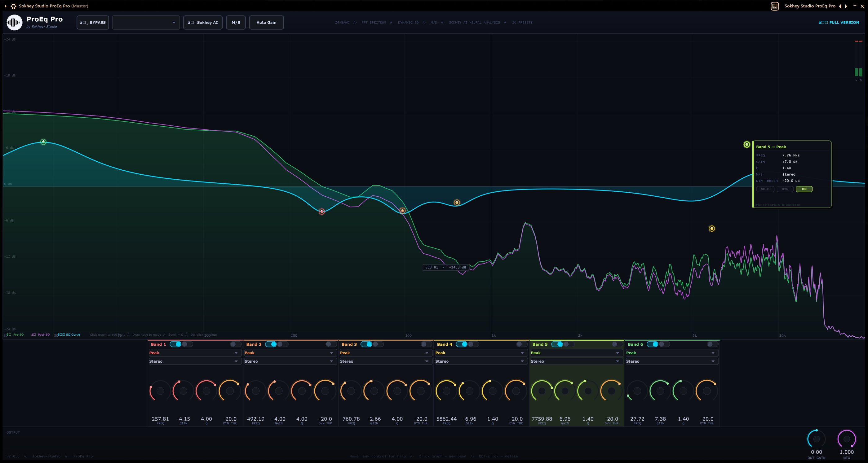This screenshot has height=463, width=868.
Task: Disable Band 3 with its power switch
Action: point(367,344)
